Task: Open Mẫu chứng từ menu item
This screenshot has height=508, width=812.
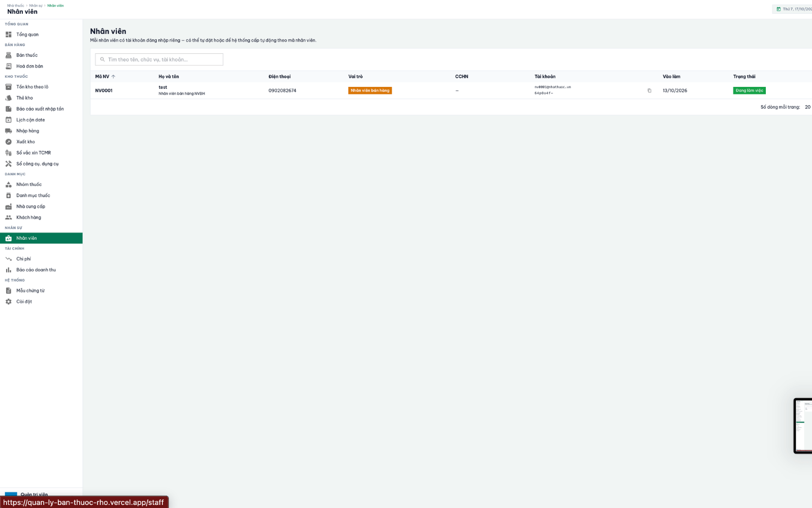Action: [x=41, y=291]
